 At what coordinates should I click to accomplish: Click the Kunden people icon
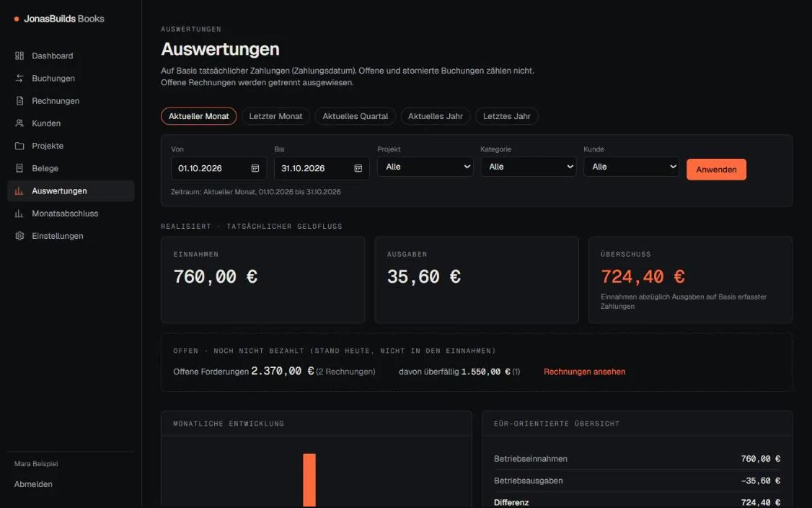[19, 123]
